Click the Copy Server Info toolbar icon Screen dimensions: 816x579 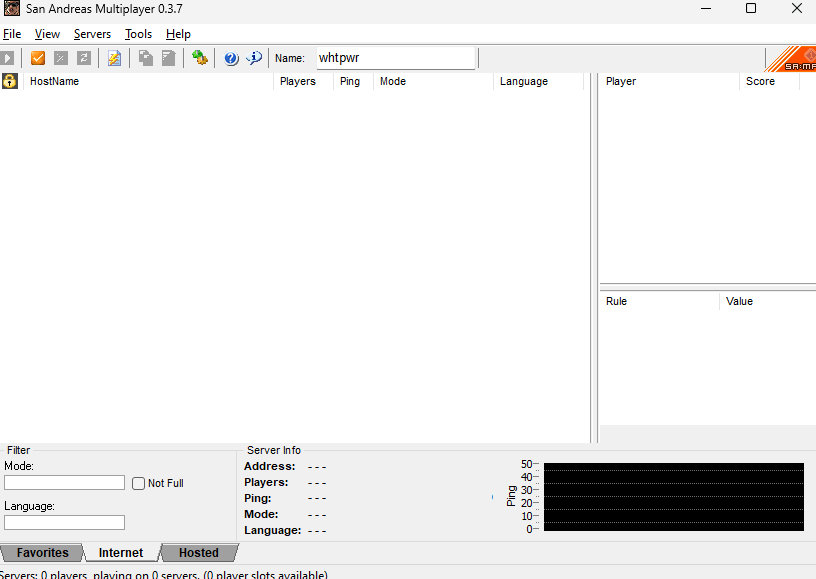[146, 58]
